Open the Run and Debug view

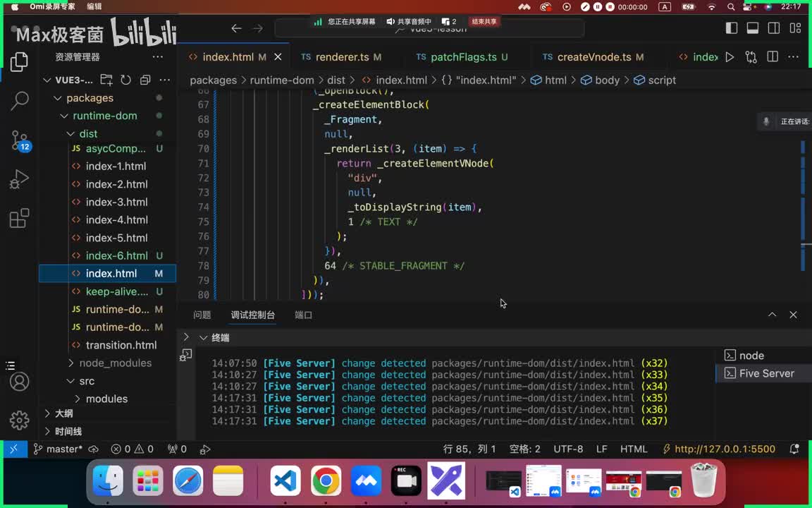tap(20, 180)
